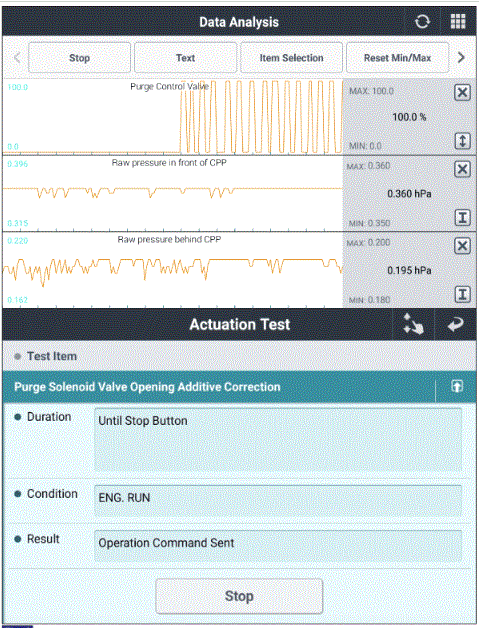Image resolution: width=479 pixels, height=628 pixels.
Task: Close the Purge Control Valve graph
Action: point(462,93)
